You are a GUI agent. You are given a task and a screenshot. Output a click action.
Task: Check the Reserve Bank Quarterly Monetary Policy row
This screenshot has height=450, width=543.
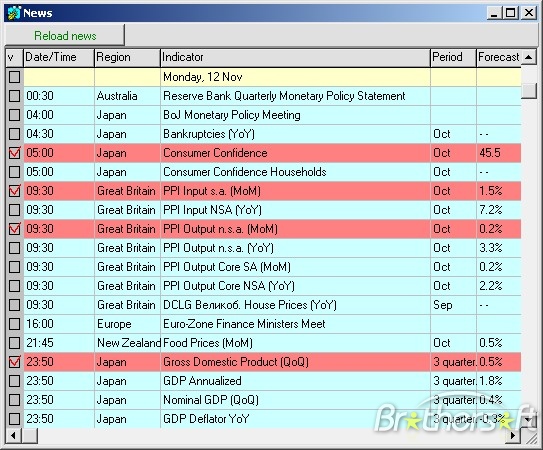tap(15, 96)
